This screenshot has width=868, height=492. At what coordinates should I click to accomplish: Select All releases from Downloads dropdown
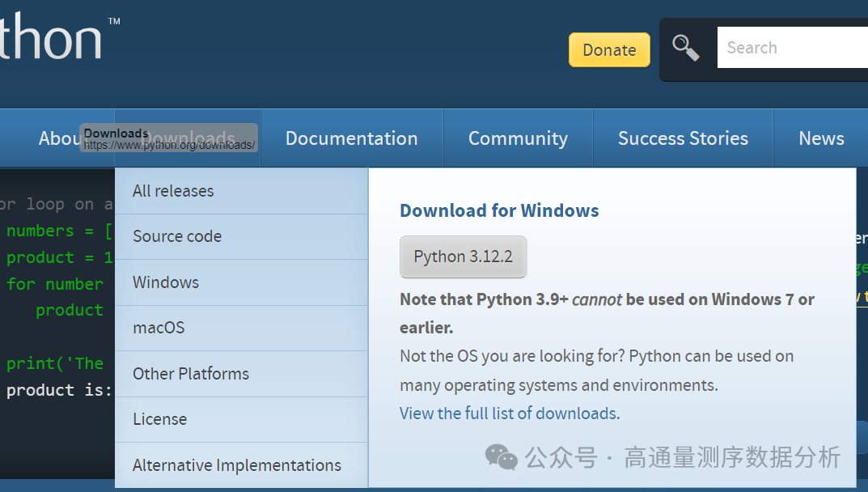tap(241, 191)
